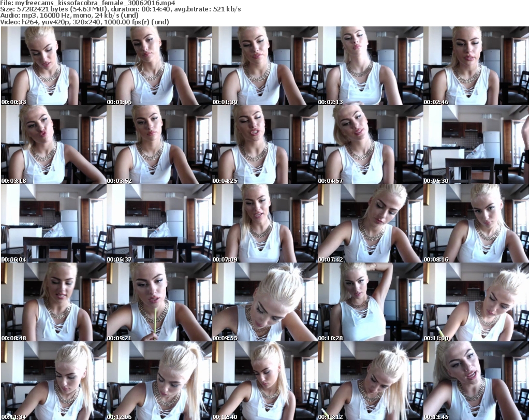Pick the empty kitchen frame at 00:06:37

click(x=159, y=223)
